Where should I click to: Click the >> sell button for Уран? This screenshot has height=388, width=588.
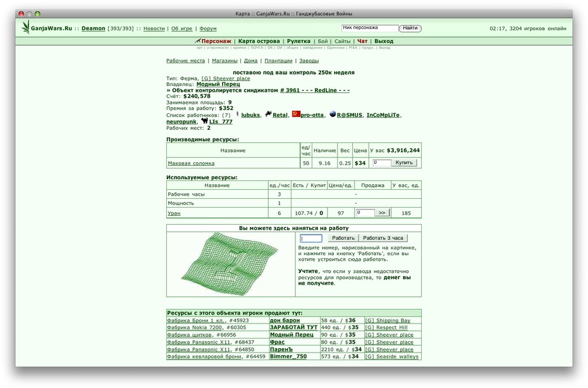pyautogui.click(x=382, y=213)
